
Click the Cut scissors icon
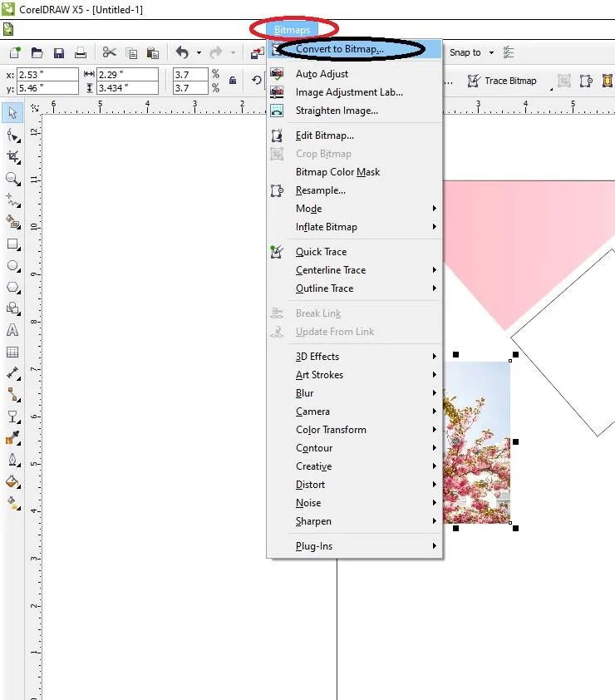pyautogui.click(x=109, y=52)
